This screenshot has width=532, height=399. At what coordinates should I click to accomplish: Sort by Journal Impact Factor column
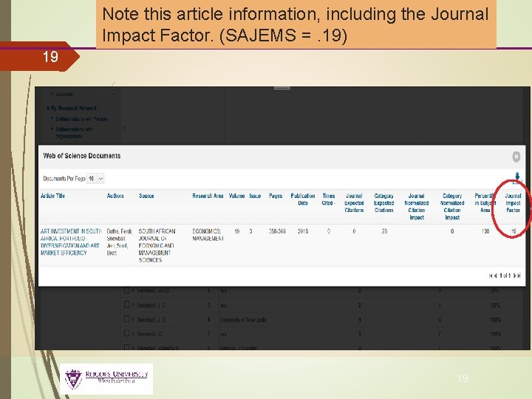click(x=513, y=203)
